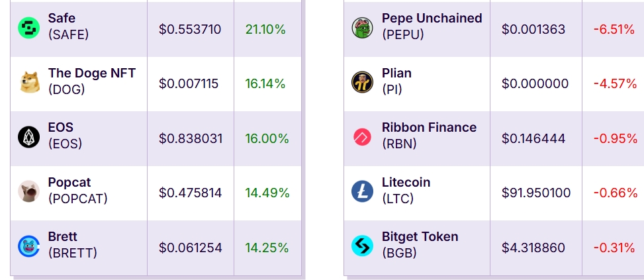Click the Plian PI coin icon
This screenshot has height=280, width=644.
click(x=362, y=82)
